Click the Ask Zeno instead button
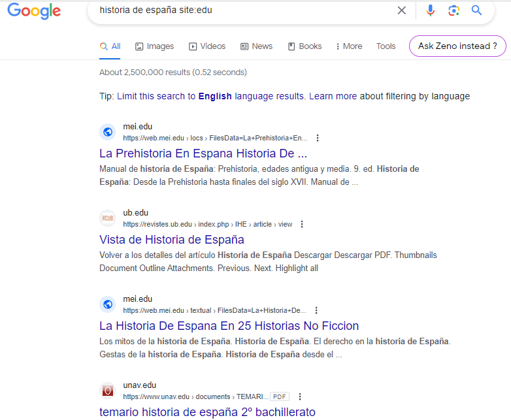This screenshot has width=511, height=420. tap(457, 46)
